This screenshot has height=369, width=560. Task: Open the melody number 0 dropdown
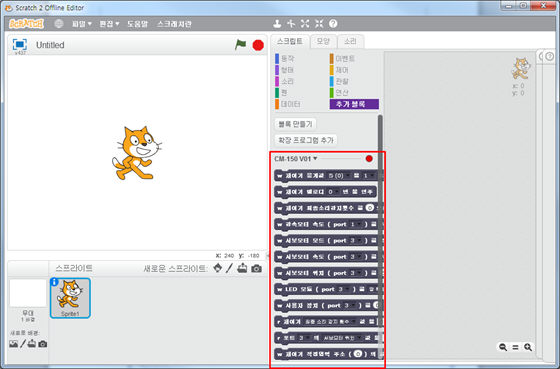coord(333,192)
